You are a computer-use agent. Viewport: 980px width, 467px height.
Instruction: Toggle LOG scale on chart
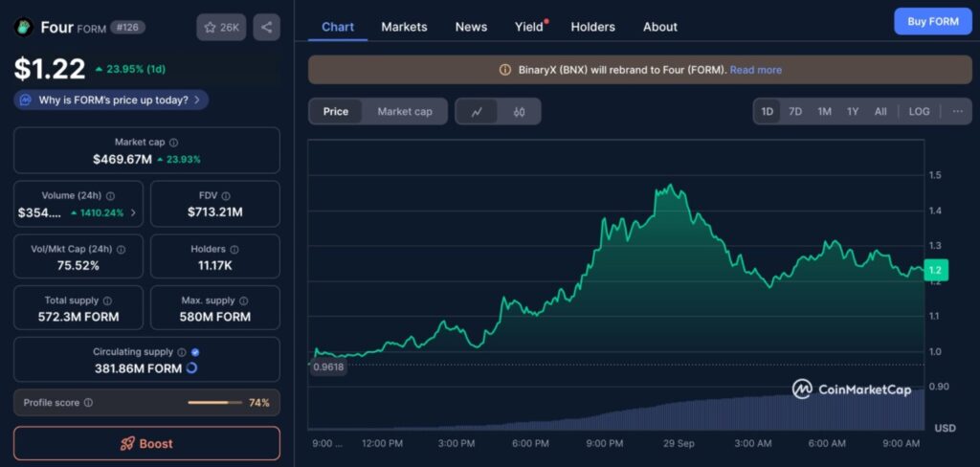(919, 112)
